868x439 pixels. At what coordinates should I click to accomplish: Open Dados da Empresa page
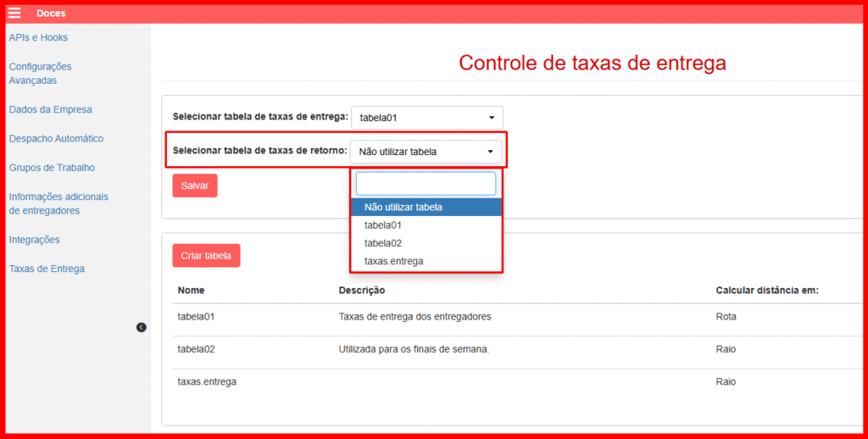(50, 109)
